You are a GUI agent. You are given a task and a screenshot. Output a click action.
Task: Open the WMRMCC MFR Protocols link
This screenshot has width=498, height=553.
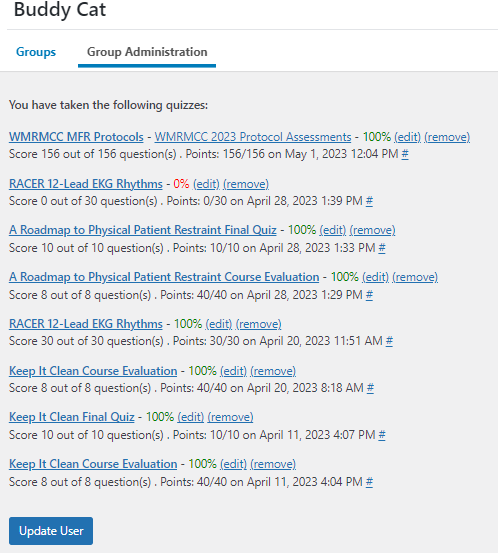click(76, 137)
